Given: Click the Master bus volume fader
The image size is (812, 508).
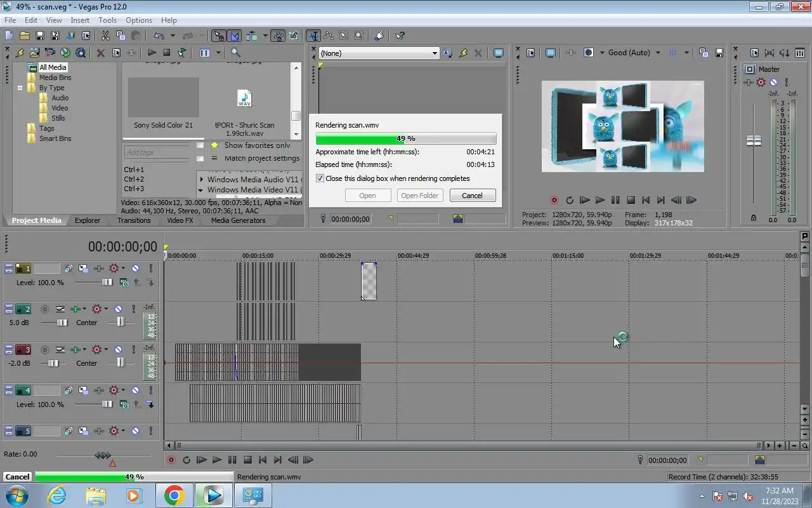Looking at the screenshot, I should [x=754, y=141].
